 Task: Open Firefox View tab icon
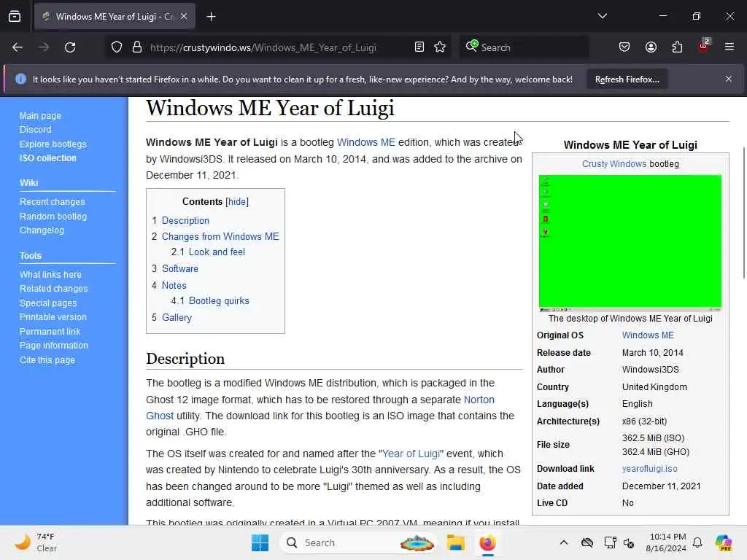15,17
